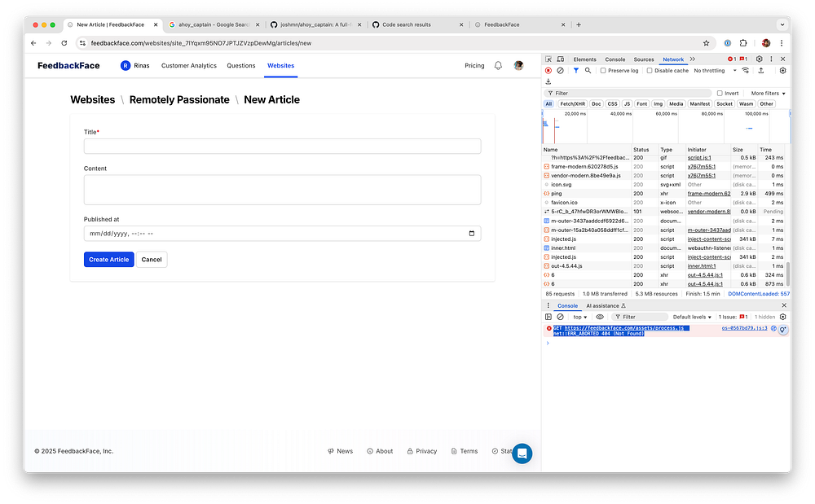Open DevTools customize three-dot menu

click(x=771, y=59)
